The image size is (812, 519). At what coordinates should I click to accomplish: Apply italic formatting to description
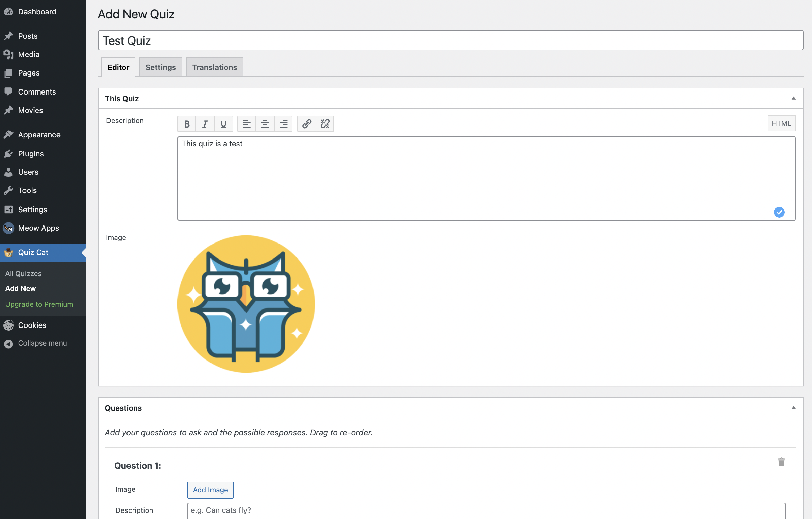[205, 124]
